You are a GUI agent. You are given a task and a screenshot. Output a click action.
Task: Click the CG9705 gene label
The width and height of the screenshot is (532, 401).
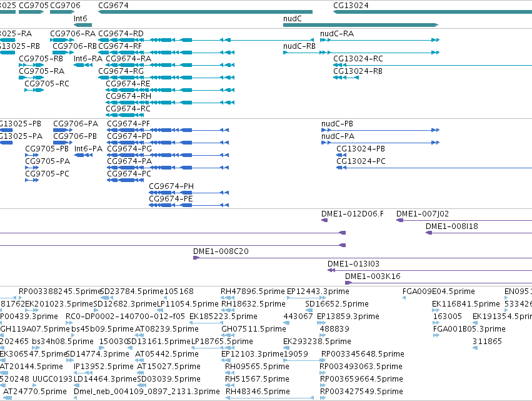point(34,6)
